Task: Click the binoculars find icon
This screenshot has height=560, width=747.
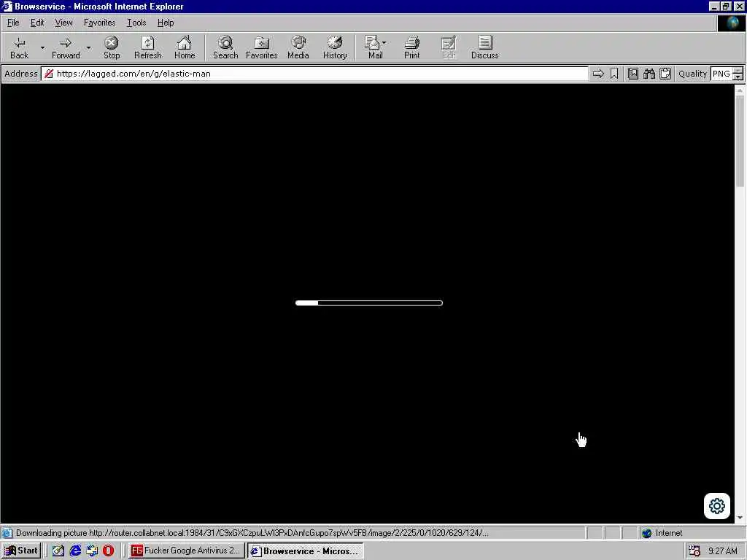Action: pyautogui.click(x=649, y=74)
